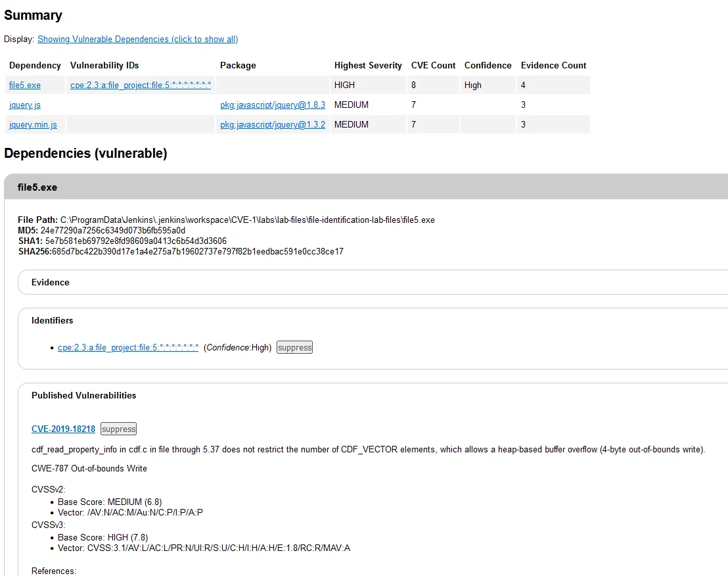Open file5.exe link in summary table
The height and width of the screenshot is (576, 728).
[x=24, y=85]
